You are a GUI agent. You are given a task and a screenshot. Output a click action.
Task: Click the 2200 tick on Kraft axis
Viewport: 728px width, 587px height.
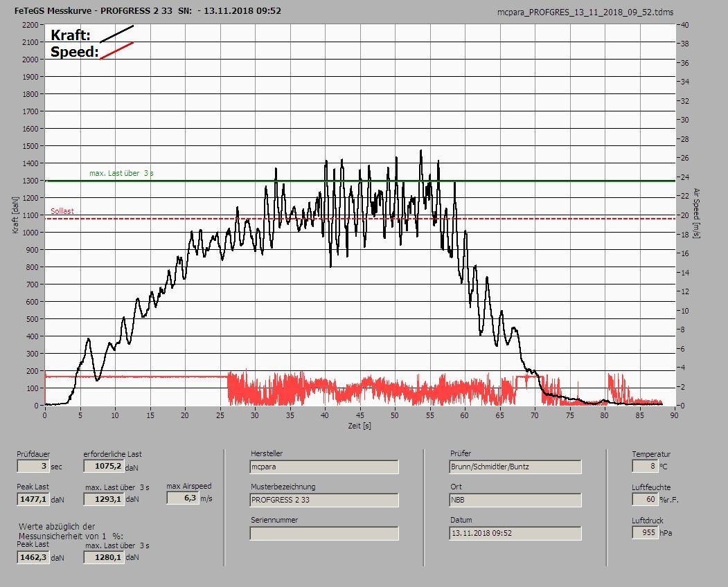coord(30,25)
